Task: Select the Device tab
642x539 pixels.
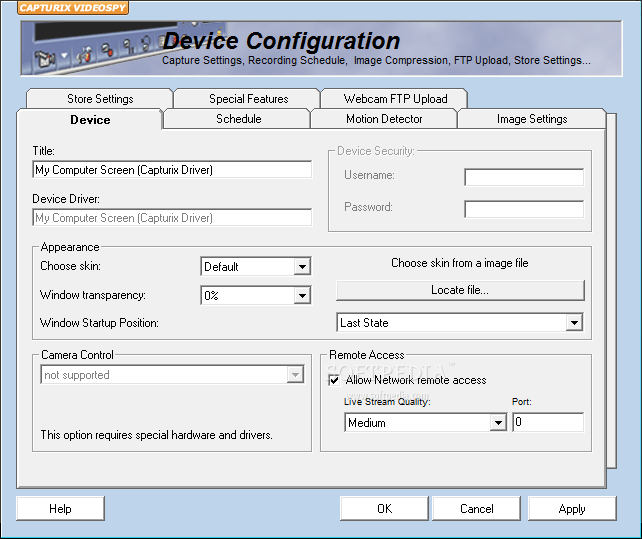Action: (x=90, y=120)
